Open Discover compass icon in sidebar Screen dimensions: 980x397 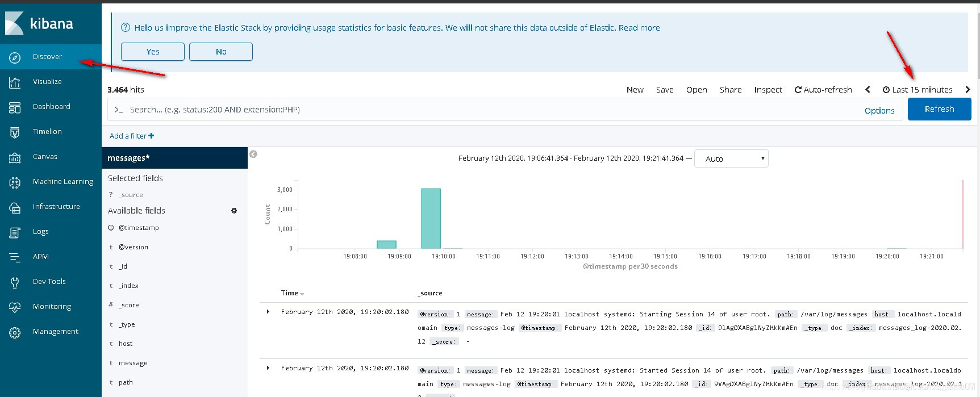[15, 57]
